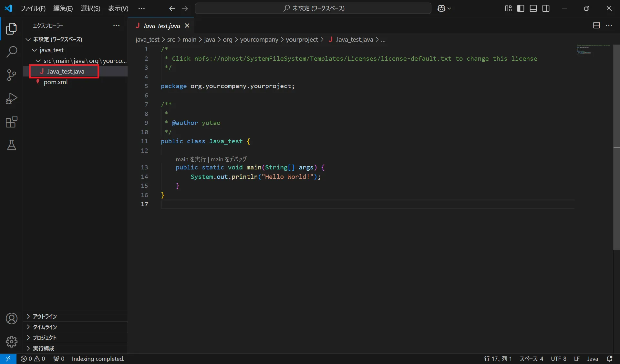Click the yourproject breadcrumb segment
The width and height of the screenshot is (620, 364).
point(302,39)
